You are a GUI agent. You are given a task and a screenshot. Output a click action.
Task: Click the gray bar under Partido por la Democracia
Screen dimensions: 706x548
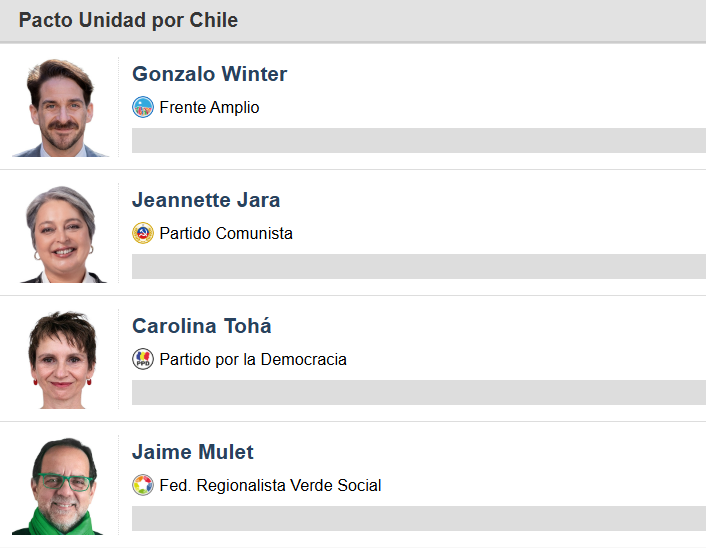coord(419,393)
